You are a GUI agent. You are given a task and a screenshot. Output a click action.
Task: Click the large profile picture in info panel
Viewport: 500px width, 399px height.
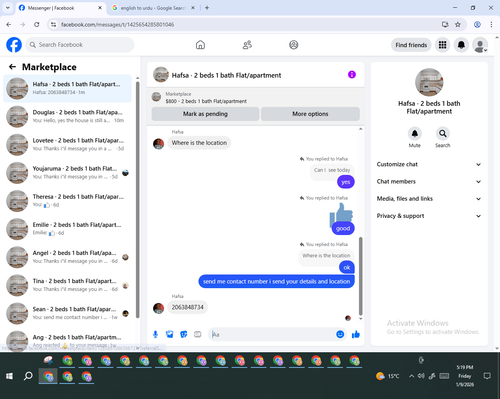pyautogui.click(x=429, y=82)
